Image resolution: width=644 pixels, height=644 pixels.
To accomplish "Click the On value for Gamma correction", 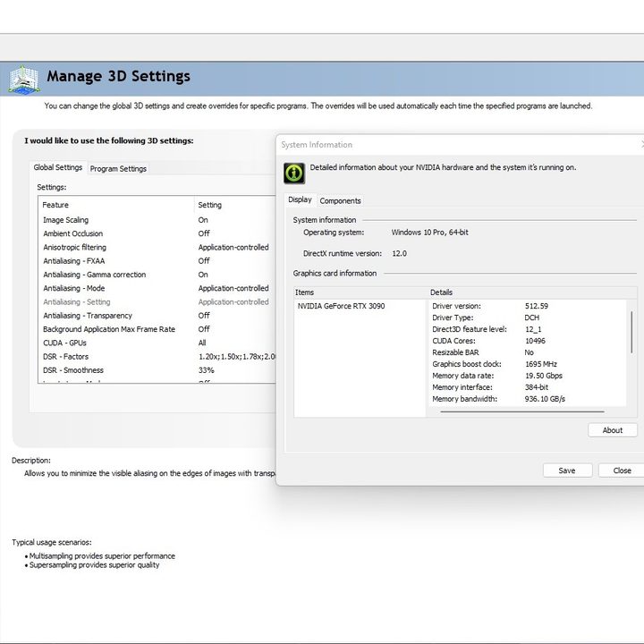I will pyautogui.click(x=203, y=275).
